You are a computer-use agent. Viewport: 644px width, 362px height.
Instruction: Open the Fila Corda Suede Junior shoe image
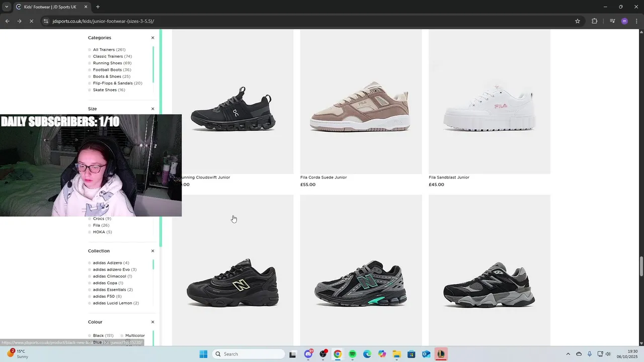pos(361,102)
